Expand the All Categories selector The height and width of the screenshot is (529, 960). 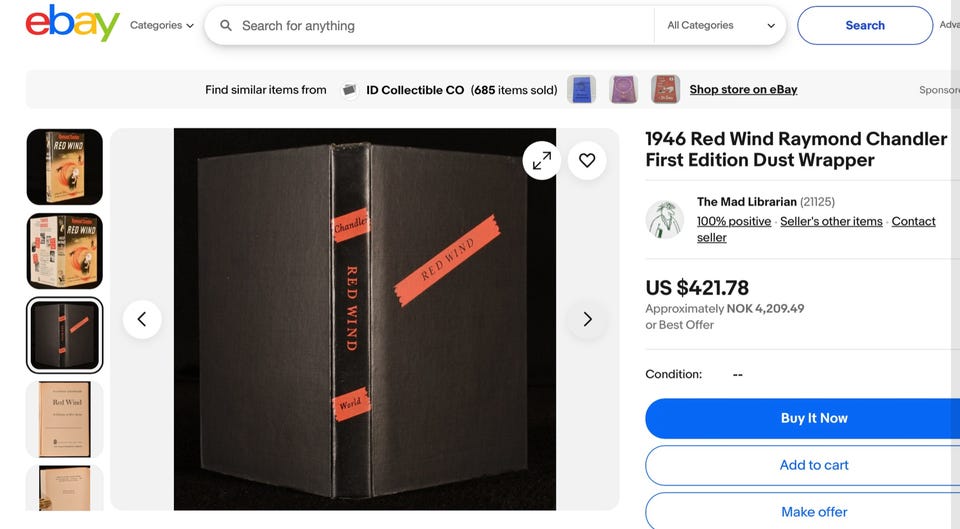tap(720, 26)
